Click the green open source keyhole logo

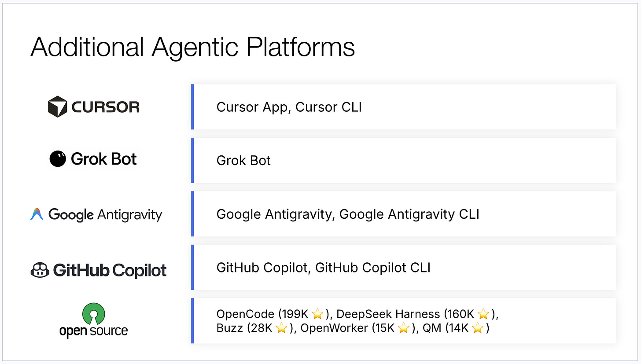pos(93,313)
